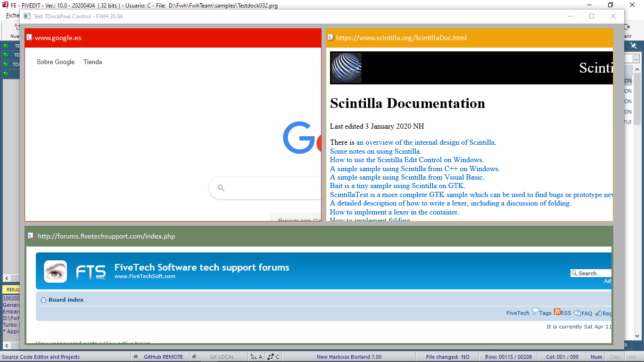Click the FAQ text link in forum navbar
Image resolution: width=644 pixels, height=362 pixels.
587,313
